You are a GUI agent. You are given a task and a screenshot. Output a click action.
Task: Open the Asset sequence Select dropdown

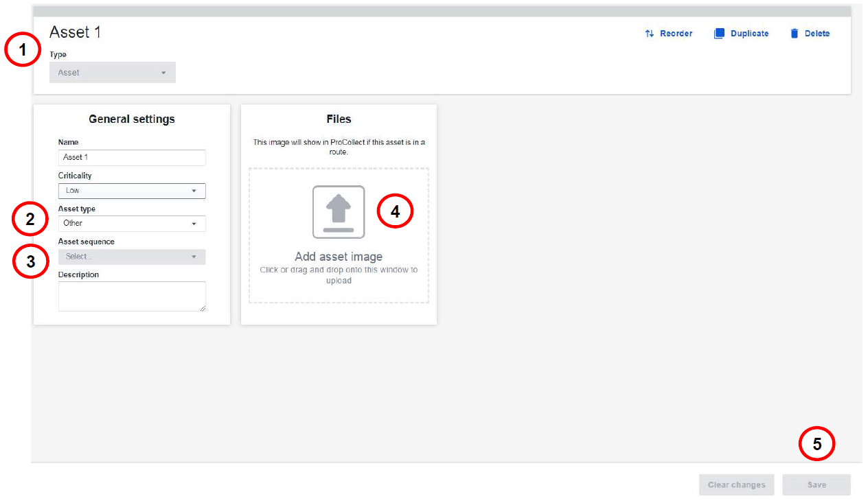[132, 257]
